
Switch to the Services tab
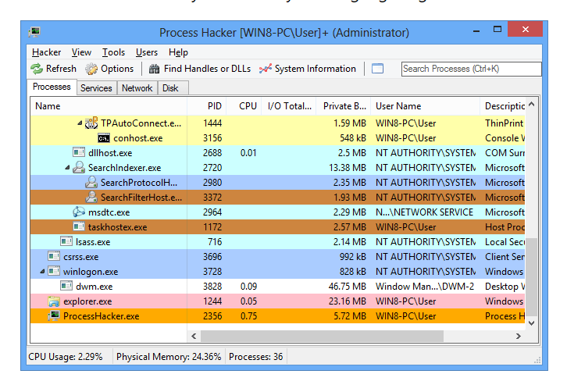(x=96, y=88)
